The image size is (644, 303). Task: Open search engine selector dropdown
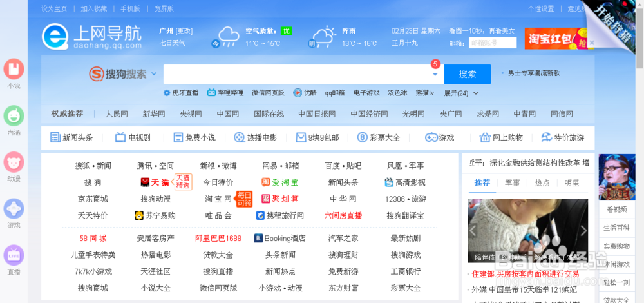154,74
